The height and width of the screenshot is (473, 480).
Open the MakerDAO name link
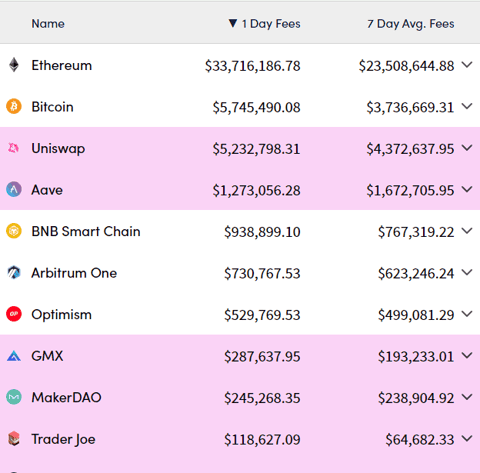coord(66,397)
